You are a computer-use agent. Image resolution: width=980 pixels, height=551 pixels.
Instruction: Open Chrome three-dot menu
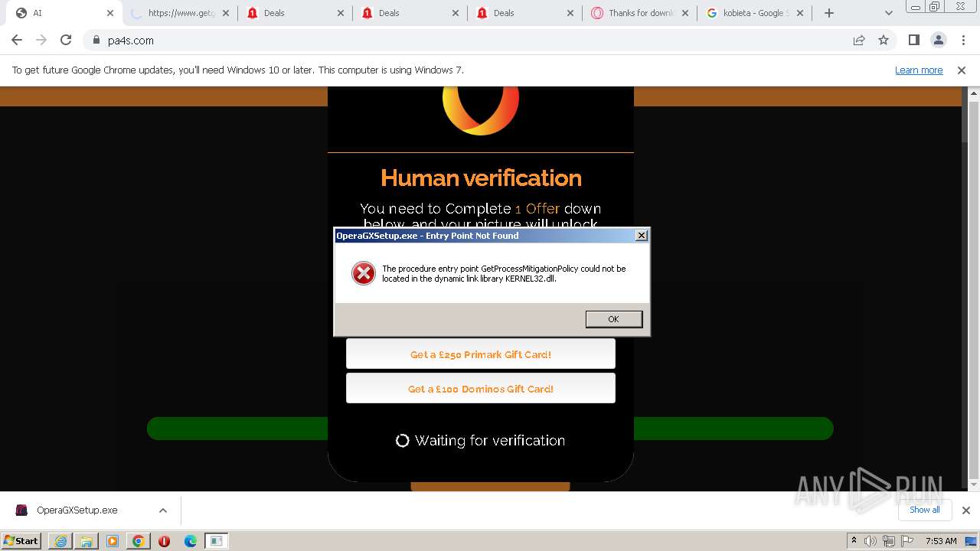pos(962,41)
